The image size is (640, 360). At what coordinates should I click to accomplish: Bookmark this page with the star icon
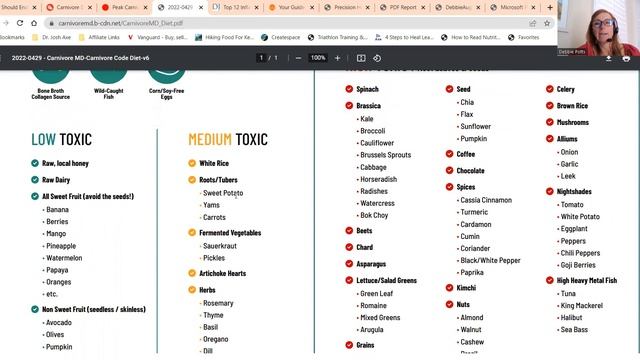point(547,23)
